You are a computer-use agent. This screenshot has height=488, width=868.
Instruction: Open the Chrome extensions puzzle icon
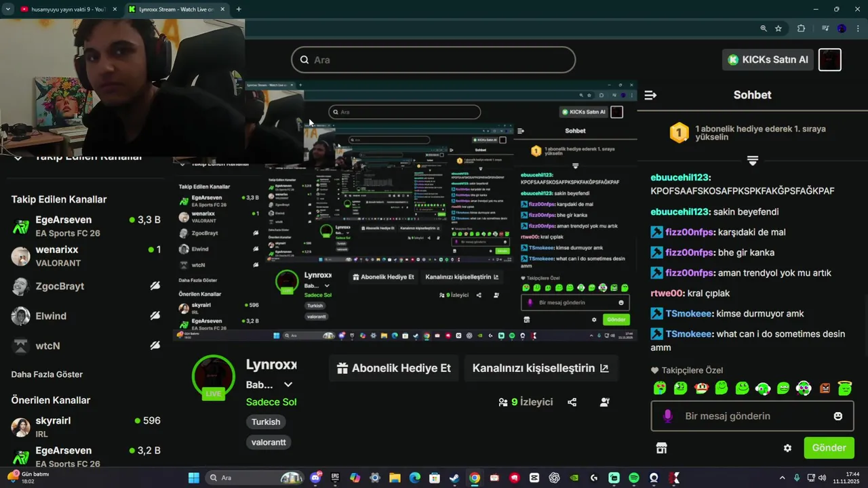point(801,28)
